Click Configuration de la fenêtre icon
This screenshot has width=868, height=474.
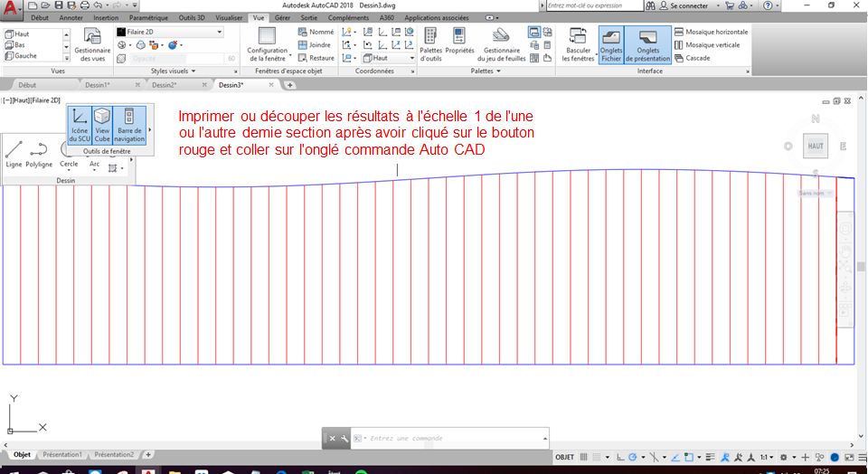pos(267,43)
